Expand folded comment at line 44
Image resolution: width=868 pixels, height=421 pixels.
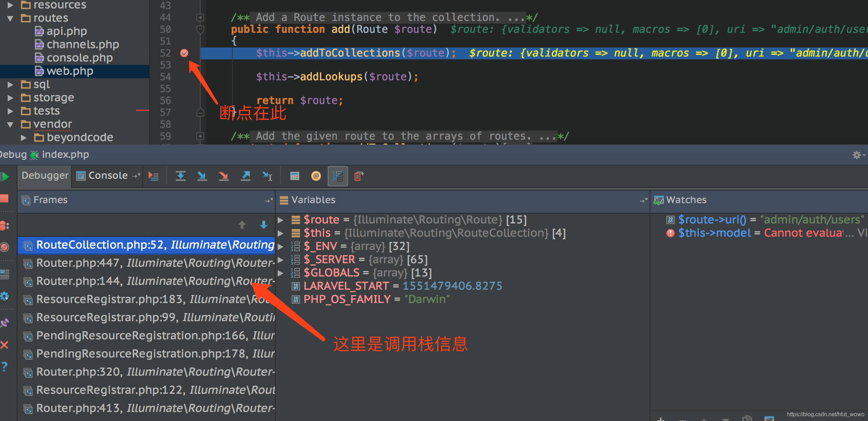tap(200, 17)
